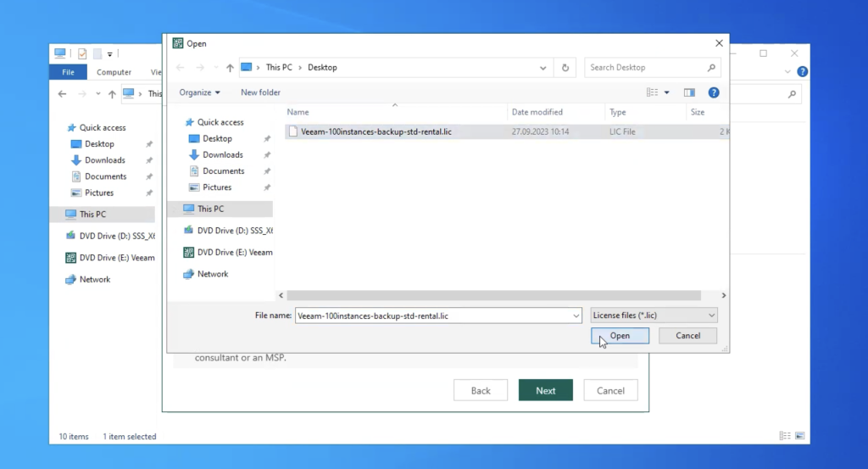Select Quick access in Explorer window sidebar
The image size is (868, 469).
pyautogui.click(x=97, y=127)
